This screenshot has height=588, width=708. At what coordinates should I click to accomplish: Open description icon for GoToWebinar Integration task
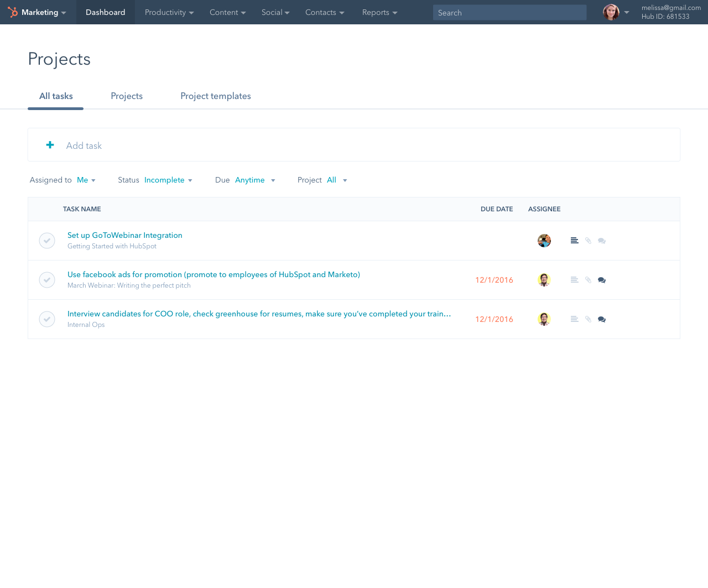[575, 241]
